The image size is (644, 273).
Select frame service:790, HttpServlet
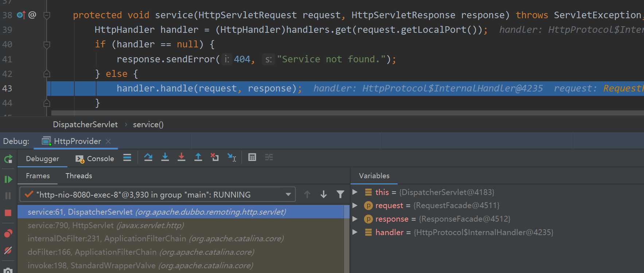click(181, 225)
